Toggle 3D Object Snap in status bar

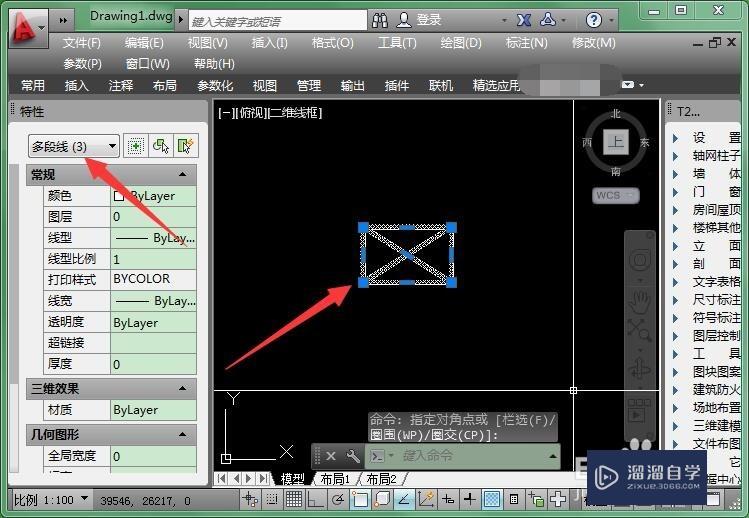click(382, 500)
